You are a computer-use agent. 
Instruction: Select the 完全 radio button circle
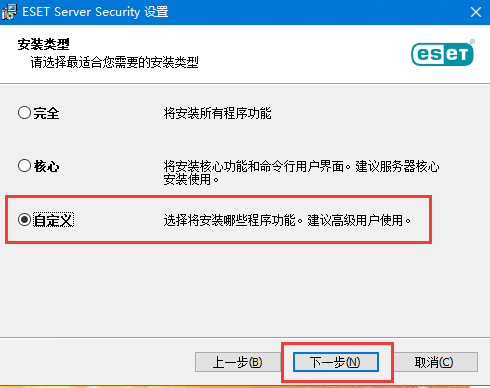click(24, 113)
